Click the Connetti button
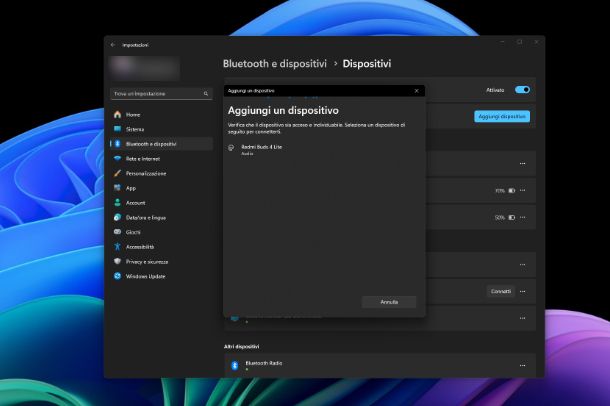This screenshot has height=406, width=610. click(x=500, y=291)
